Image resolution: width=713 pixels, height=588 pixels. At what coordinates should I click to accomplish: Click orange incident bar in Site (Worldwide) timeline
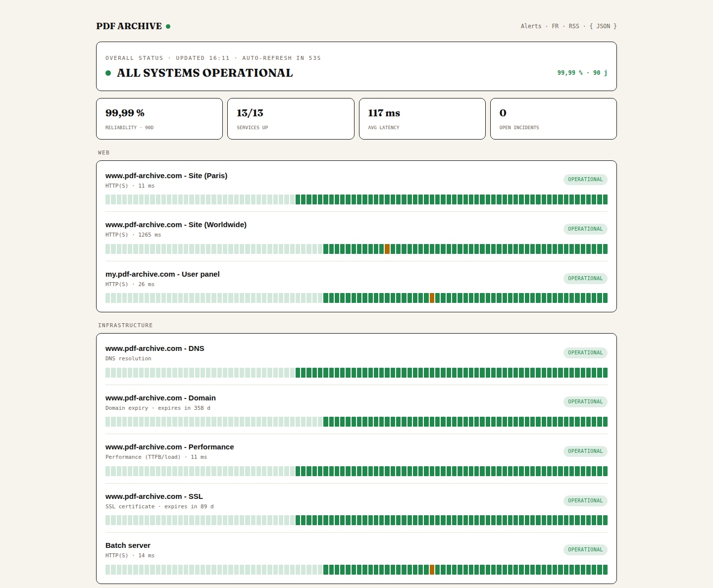[387, 249]
